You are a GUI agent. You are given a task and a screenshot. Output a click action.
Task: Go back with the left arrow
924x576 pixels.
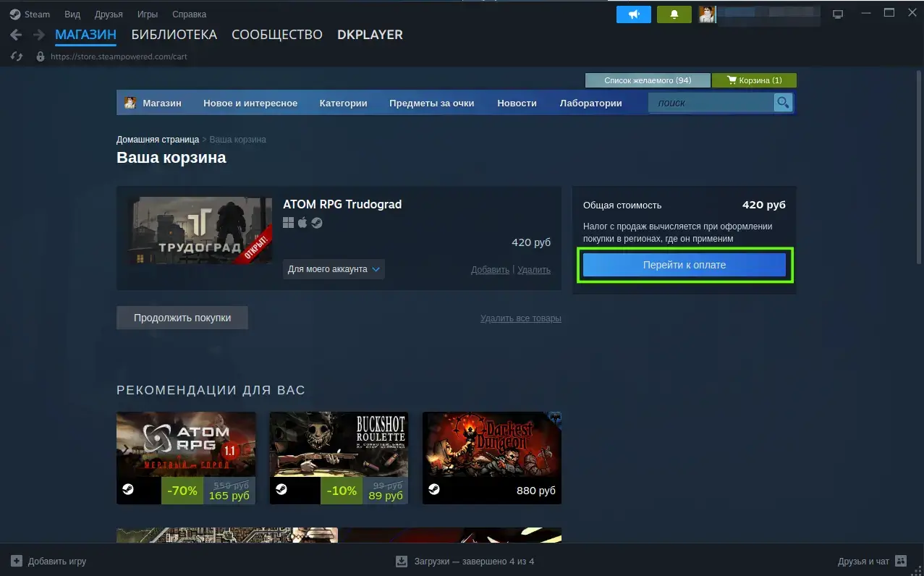(16, 35)
